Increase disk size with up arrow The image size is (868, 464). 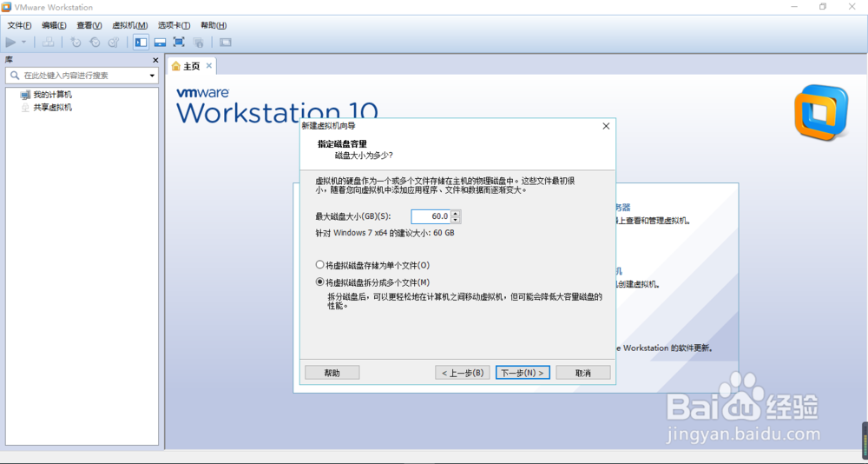pos(456,213)
